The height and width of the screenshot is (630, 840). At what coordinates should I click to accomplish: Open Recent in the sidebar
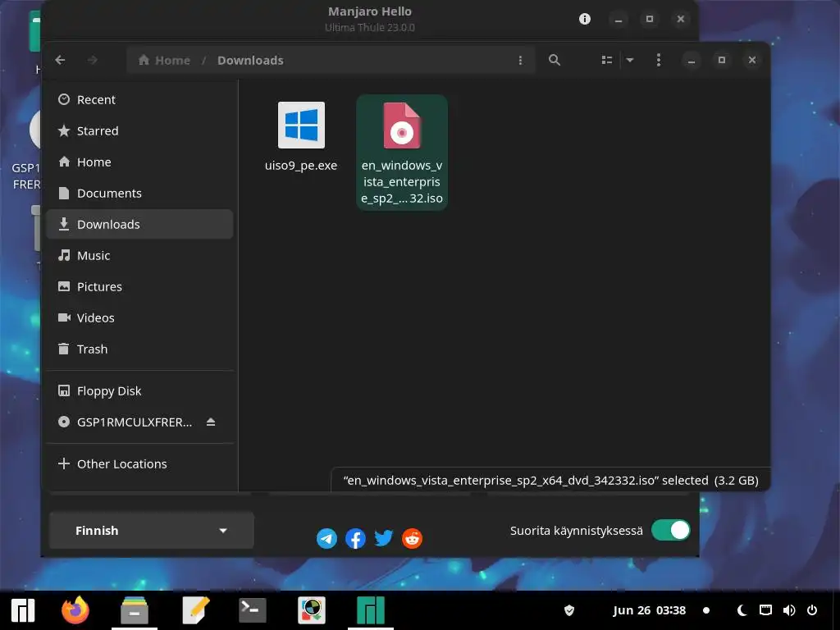click(x=139, y=99)
